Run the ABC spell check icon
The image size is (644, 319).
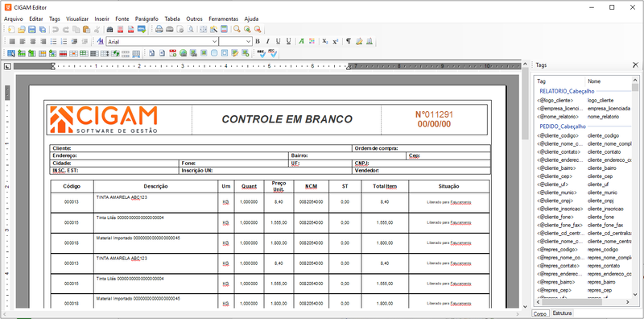262,53
